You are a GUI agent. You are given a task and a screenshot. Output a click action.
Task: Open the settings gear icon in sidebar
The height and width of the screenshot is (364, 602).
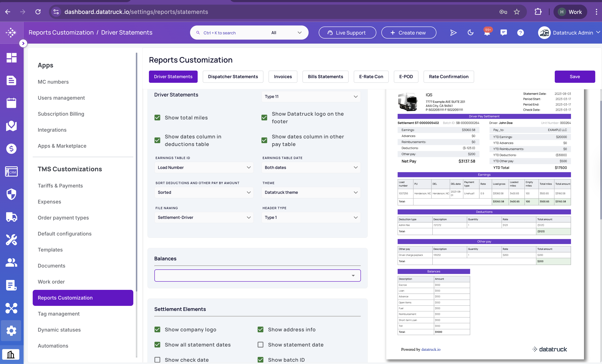(x=11, y=331)
